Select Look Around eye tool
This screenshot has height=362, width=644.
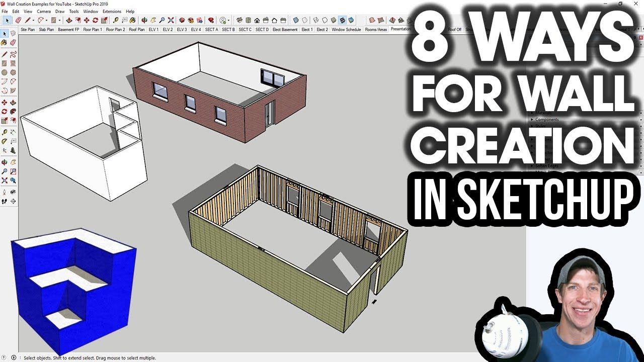13,193
